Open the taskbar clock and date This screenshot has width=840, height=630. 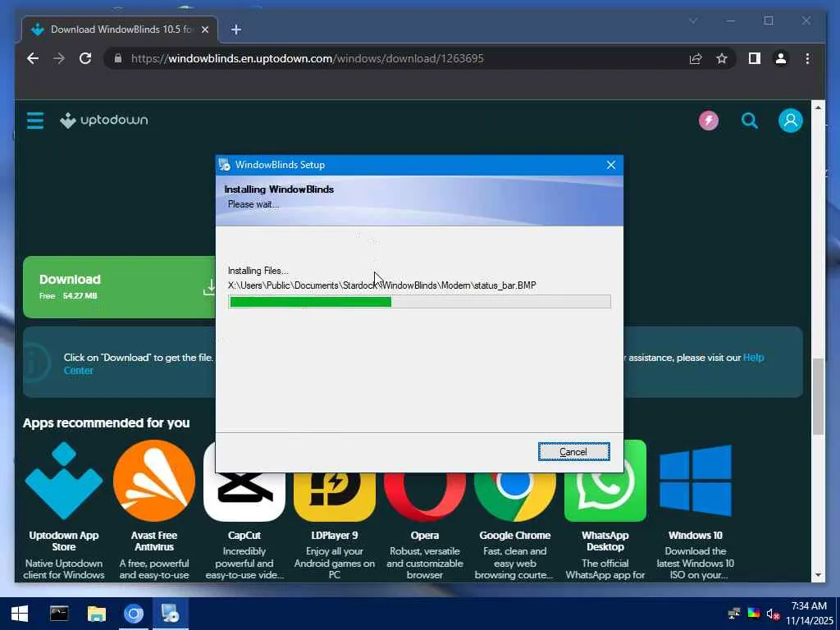[810, 614]
